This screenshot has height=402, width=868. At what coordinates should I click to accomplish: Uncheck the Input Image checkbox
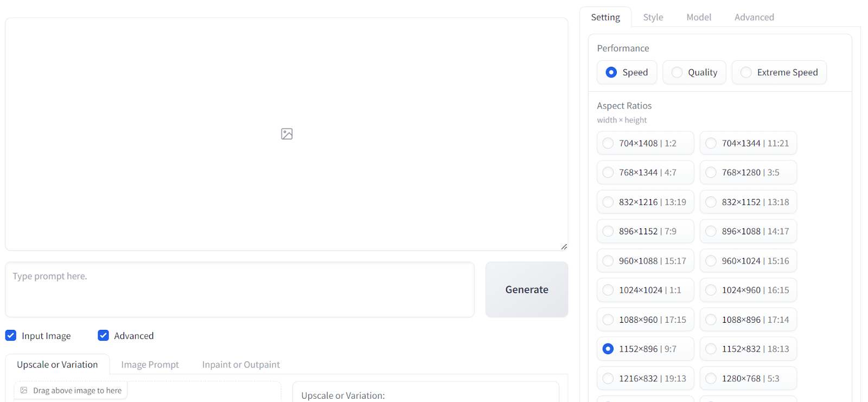[x=11, y=335]
